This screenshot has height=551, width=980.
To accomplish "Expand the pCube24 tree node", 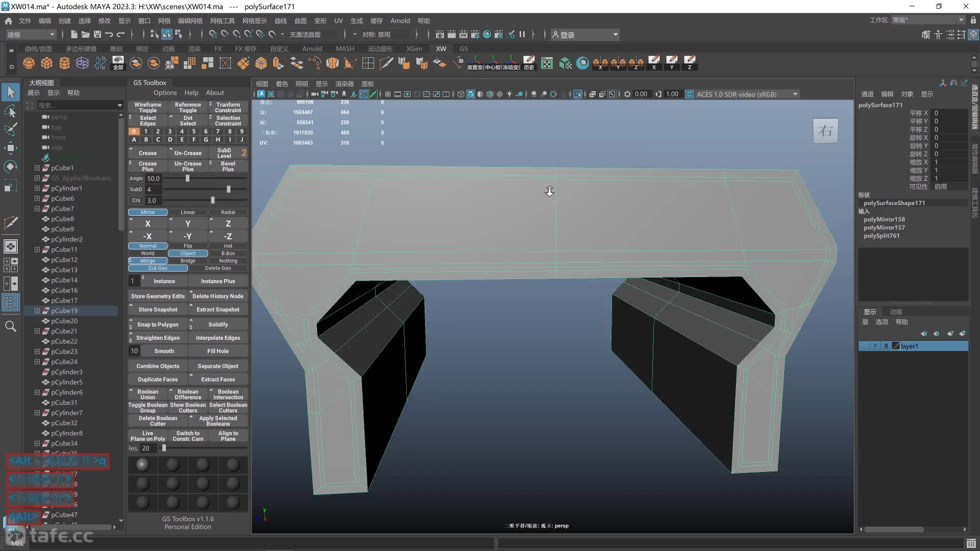I will click(37, 362).
